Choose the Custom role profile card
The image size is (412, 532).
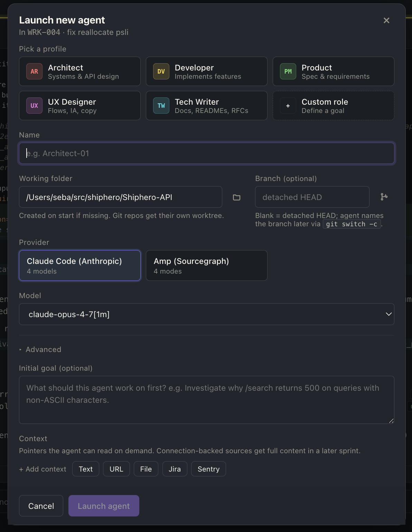click(x=334, y=106)
